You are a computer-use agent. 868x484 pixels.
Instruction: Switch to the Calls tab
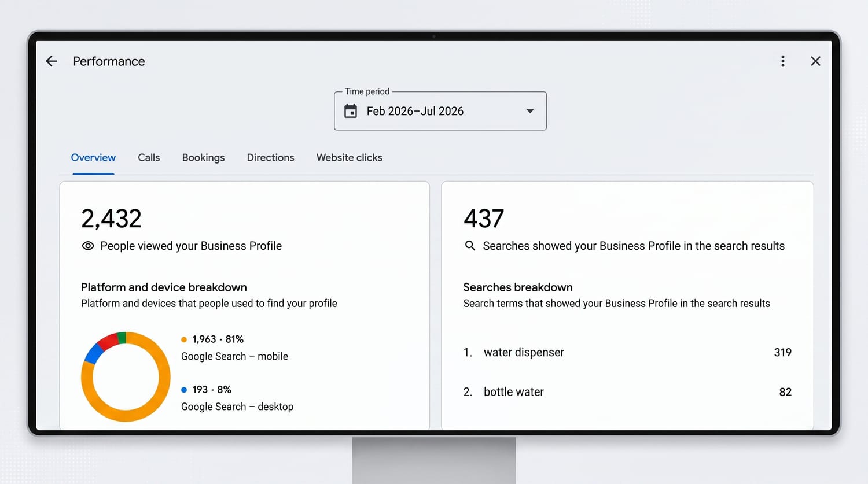[149, 158]
